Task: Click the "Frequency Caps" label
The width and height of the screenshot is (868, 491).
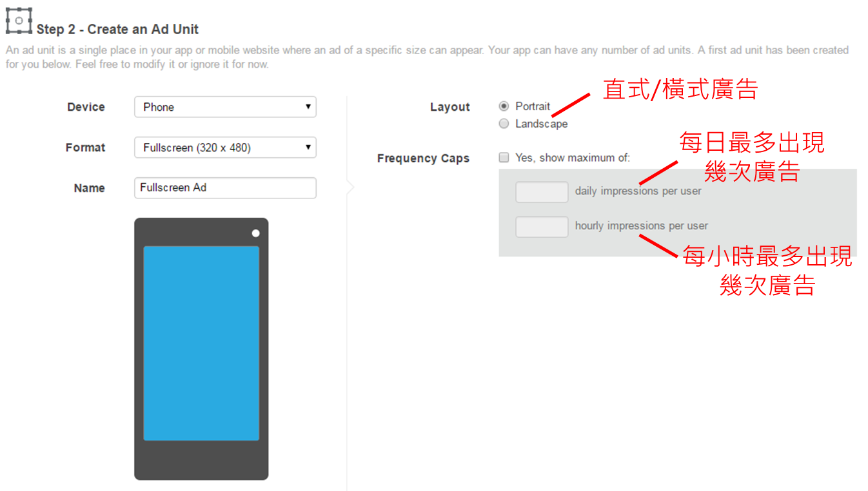Action: 423,159
